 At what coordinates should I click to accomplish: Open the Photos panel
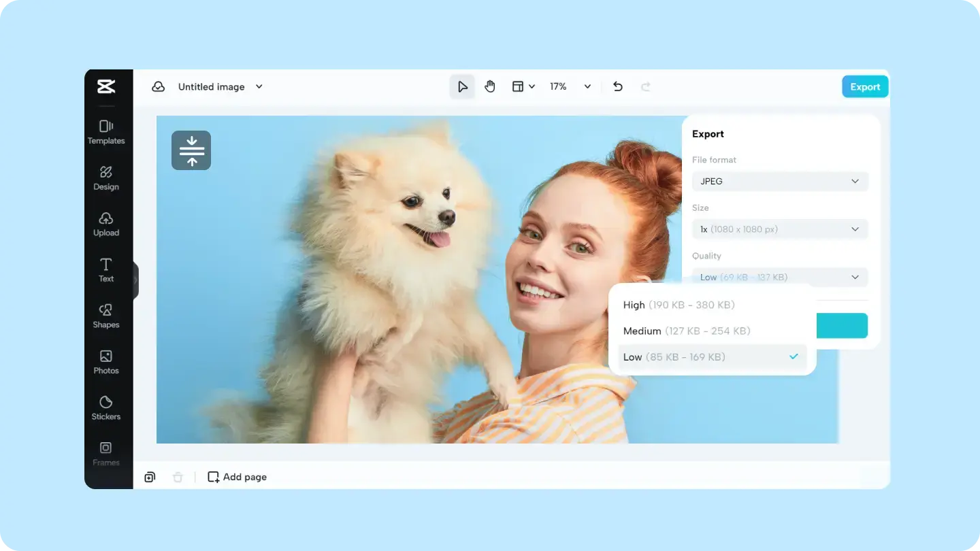[106, 362]
